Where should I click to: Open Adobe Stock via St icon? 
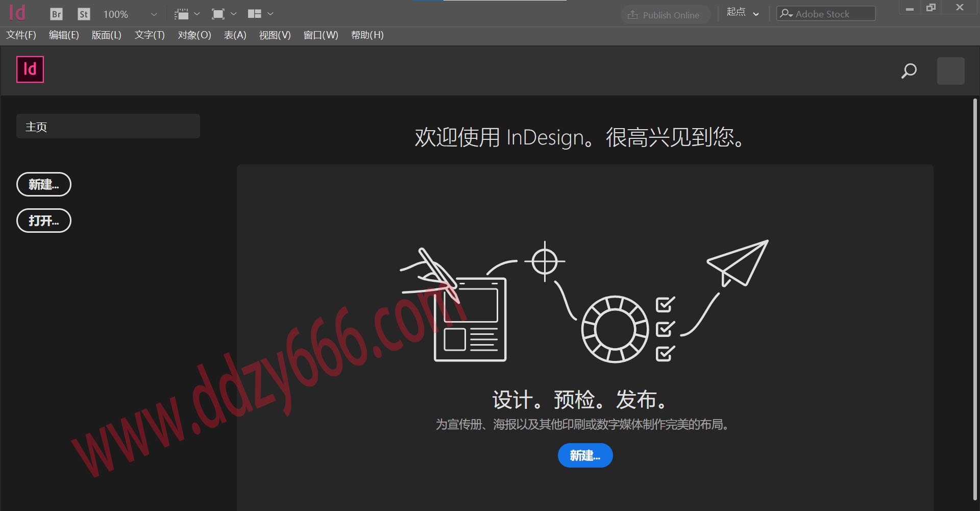pyautogui.click(x=84, y=14)
